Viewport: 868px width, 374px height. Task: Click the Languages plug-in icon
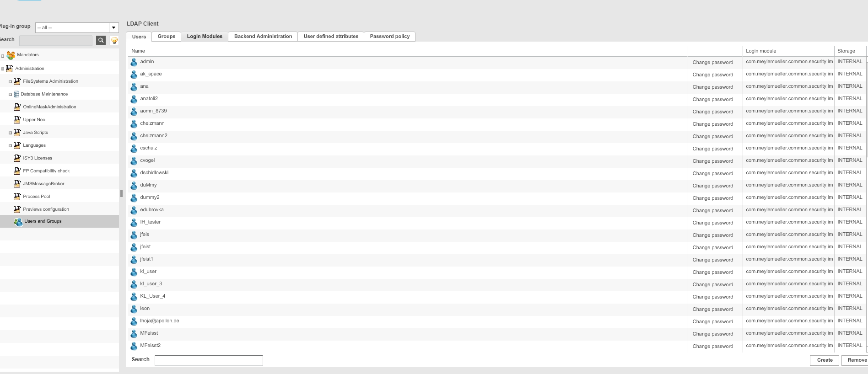pyautogui.click(x=17, y=145)
